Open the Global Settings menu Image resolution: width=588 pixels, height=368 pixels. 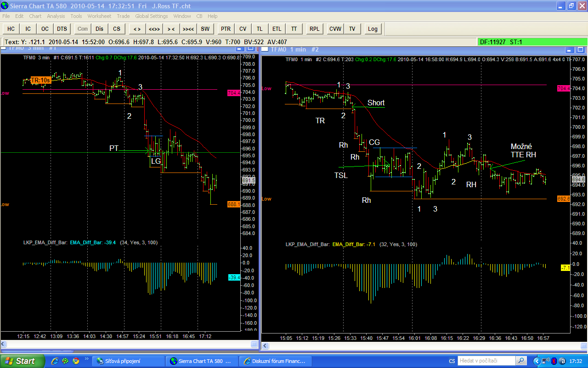(x=151, y=16)
